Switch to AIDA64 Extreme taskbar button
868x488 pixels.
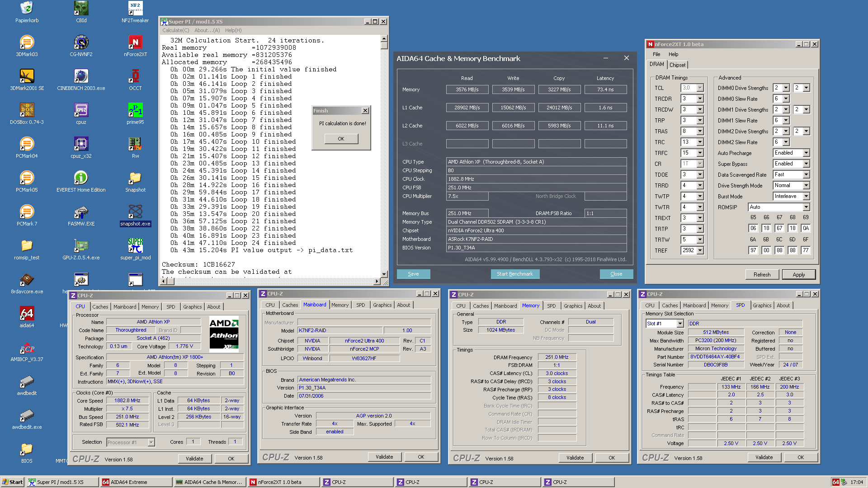137,482
